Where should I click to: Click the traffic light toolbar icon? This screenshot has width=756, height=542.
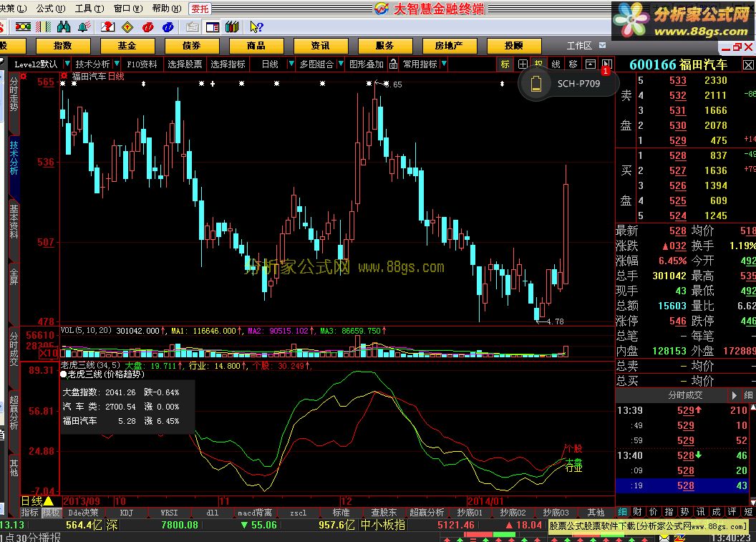[x=23, y=27]
